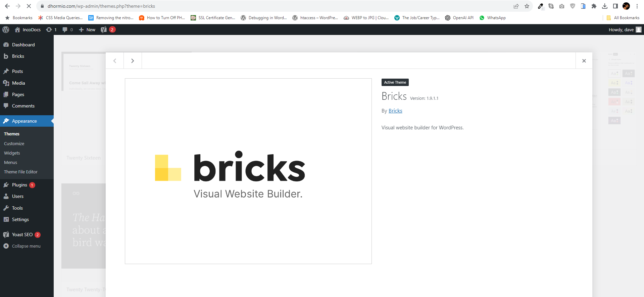Open comments bubble in admin bar
This screenshot has width=644, height=297.
tap(67, 30)
